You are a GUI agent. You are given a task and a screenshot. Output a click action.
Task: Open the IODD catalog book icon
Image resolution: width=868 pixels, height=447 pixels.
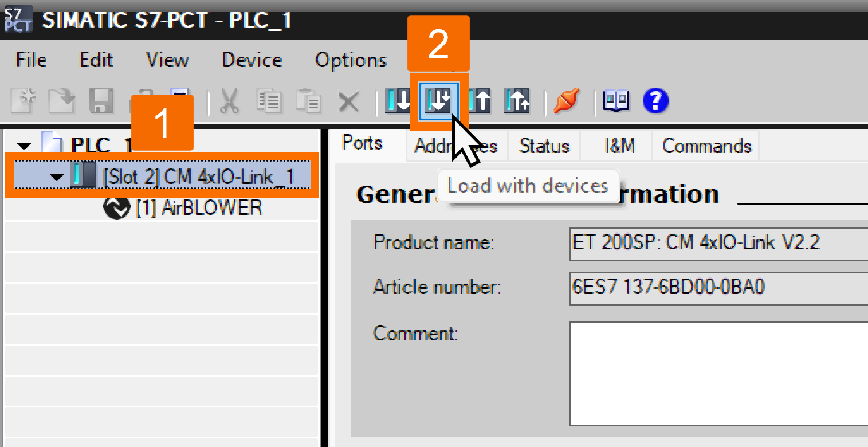tap(616, 101)
